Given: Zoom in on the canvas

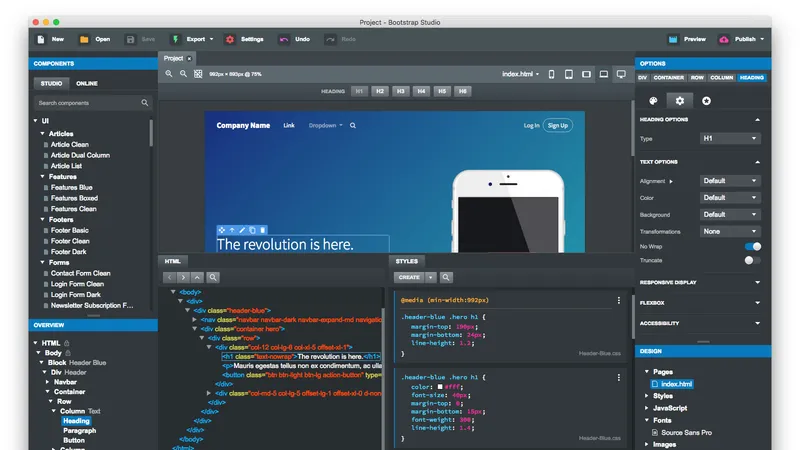Looking at the screenshot, I should pyautogui.click(x=169, y=74).
